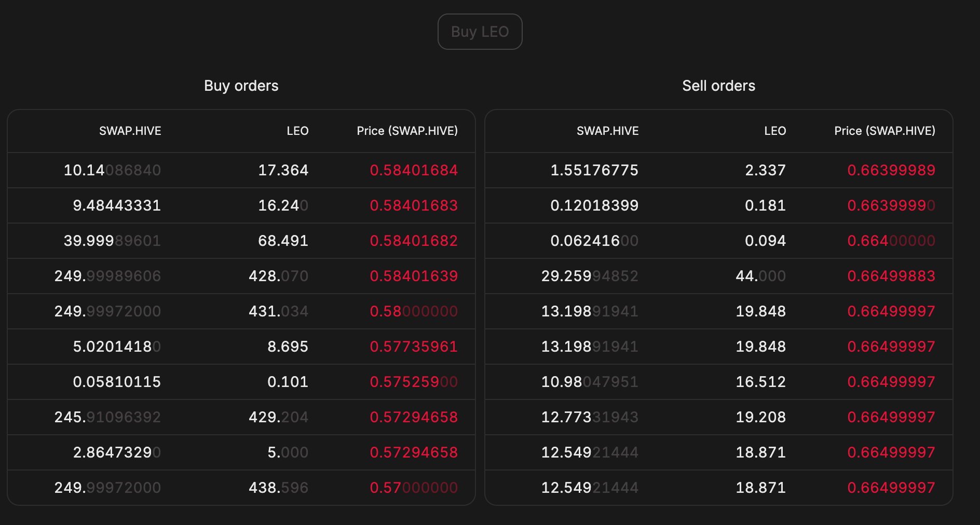Choose sell order with price 0.66400000
The height and width of the screenshot is (525, 980).
[891, 241]
